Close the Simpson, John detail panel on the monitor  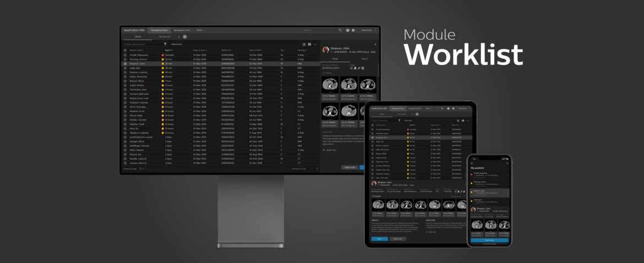point(375,44)
